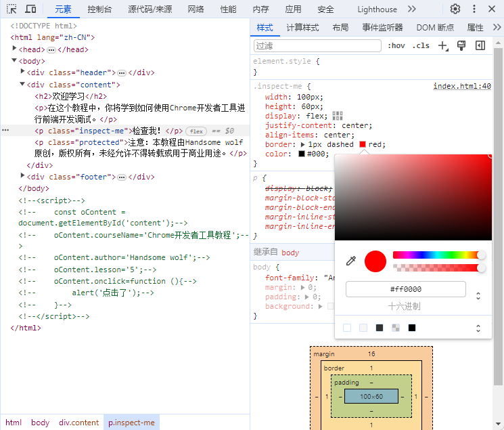Expand body padding shorthand triangle
The image size is (504, 430).
(307, 297)
